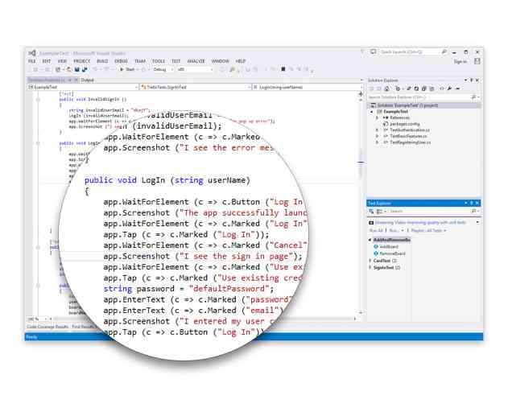This screenshot has height=420, width=508.
Task: Click the New Project toolbar icon
Action: tap(58, 69)
